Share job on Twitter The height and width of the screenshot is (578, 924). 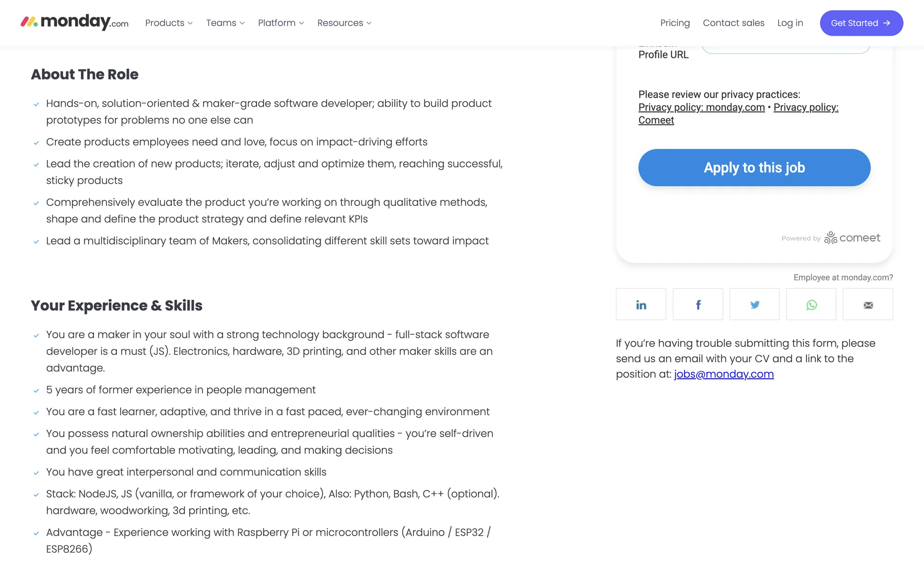point(755,304)
